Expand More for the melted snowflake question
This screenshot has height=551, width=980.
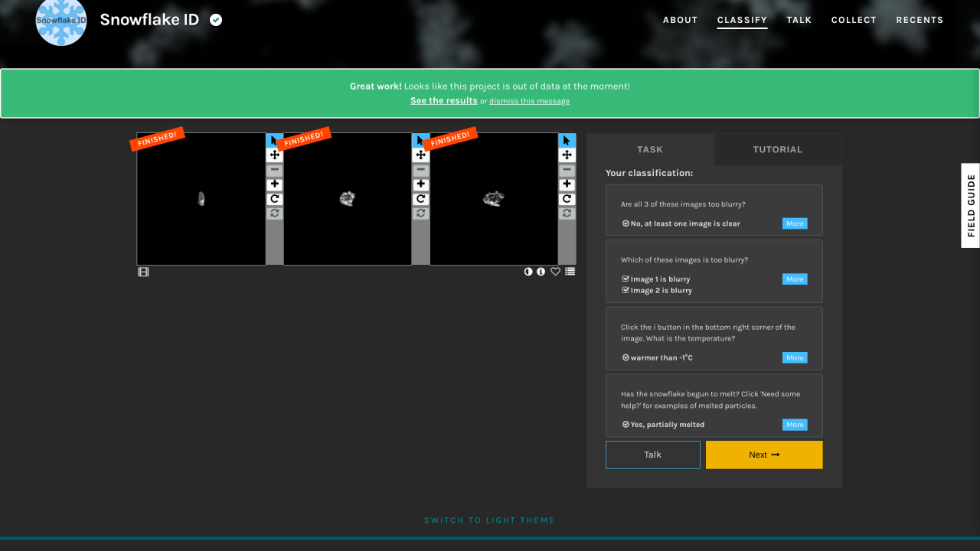pyautogui.click(x=795, y=425)
